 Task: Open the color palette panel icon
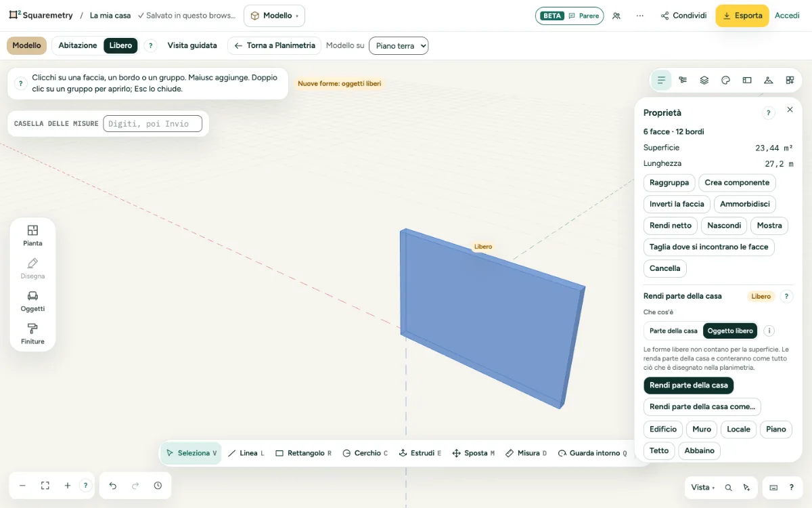click(725, 80)
